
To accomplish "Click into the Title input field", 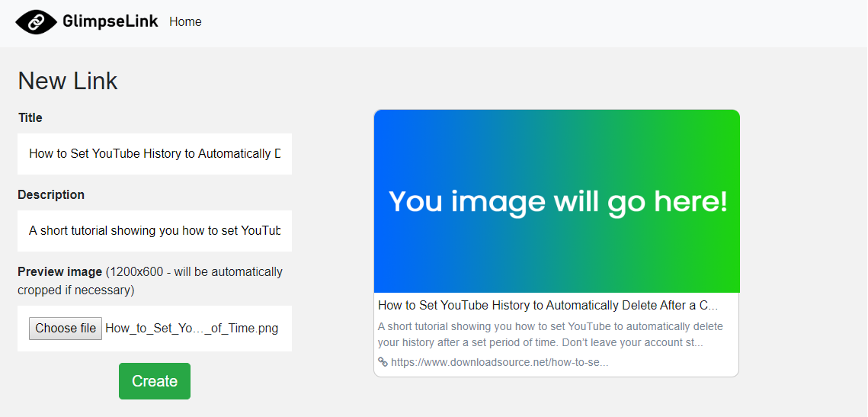I will pos(155,154).
